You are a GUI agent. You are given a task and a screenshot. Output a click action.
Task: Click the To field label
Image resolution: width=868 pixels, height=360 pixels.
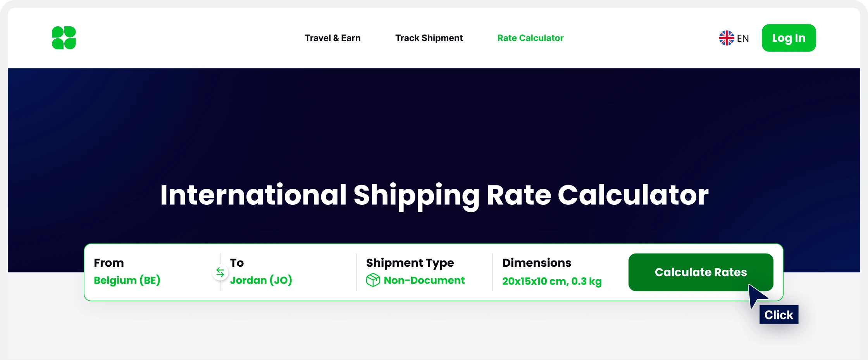point(237,263)
